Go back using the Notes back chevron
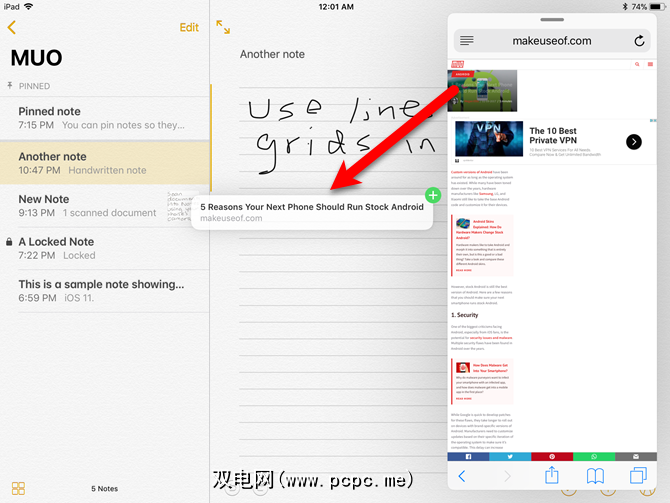Viewport: 670px width, 503px height. click(x=12, y=27)
